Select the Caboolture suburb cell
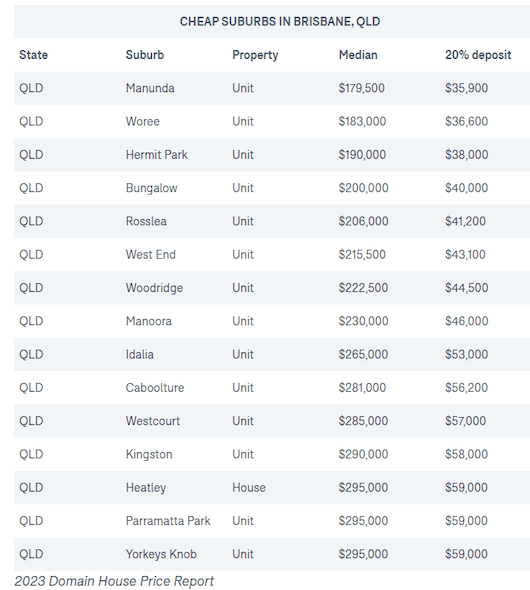 (155, 388)
